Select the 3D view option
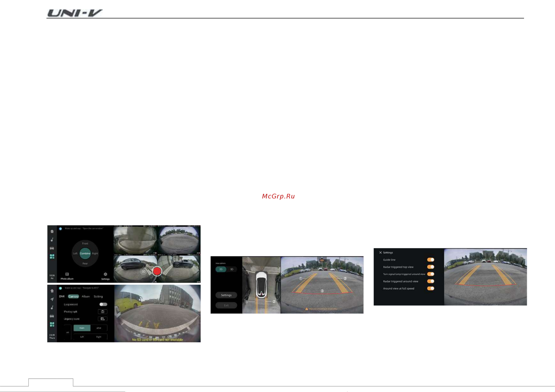 pyautogui.click(x=232, y=269)
